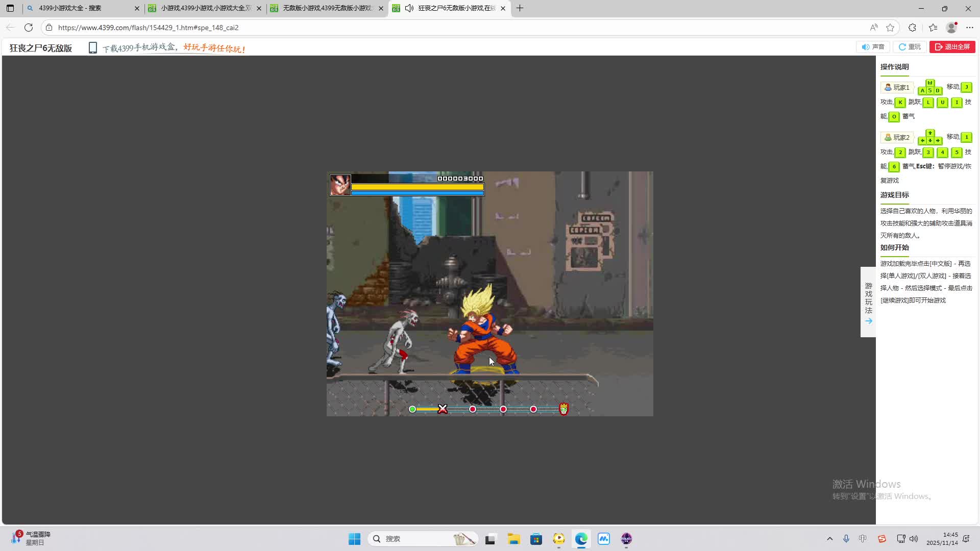Collapse the 游戏玩法 side panel arrow
The image size is (980, 551).
pyautogui.click(x=868, y=321)
